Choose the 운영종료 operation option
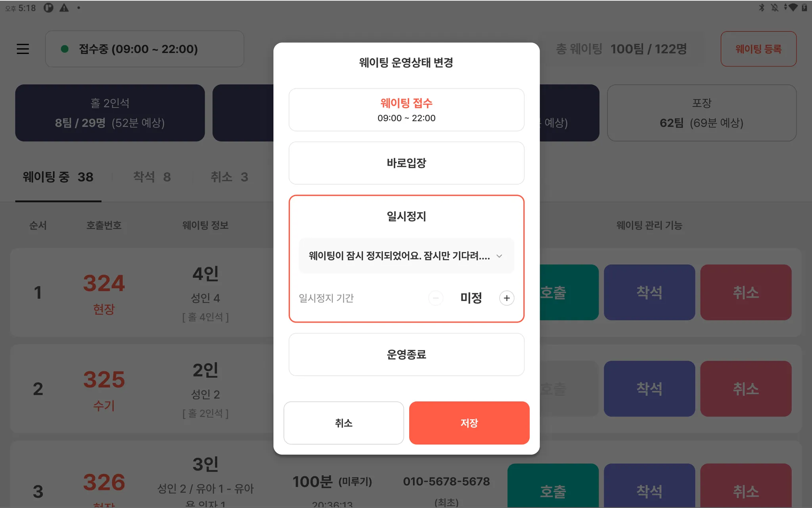Screen dimensions: 812x508 click(406, 354)
